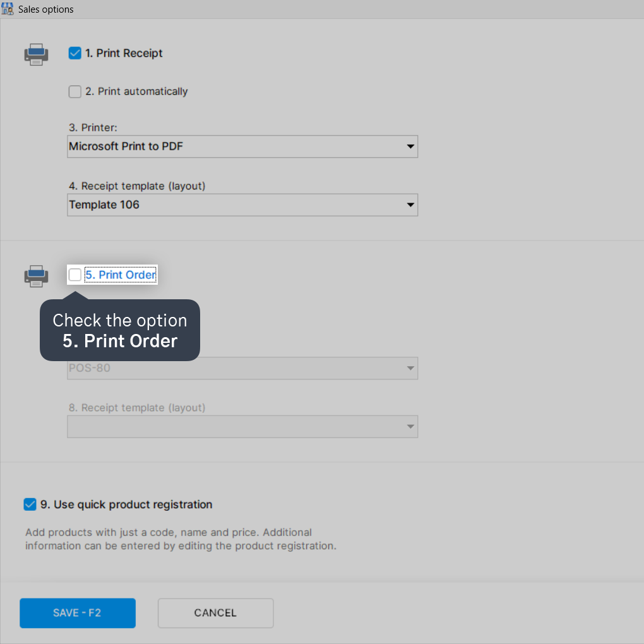
Task: Click the printer icon beside Print Order
Action: pyautogui.click(x=36, y=276)
